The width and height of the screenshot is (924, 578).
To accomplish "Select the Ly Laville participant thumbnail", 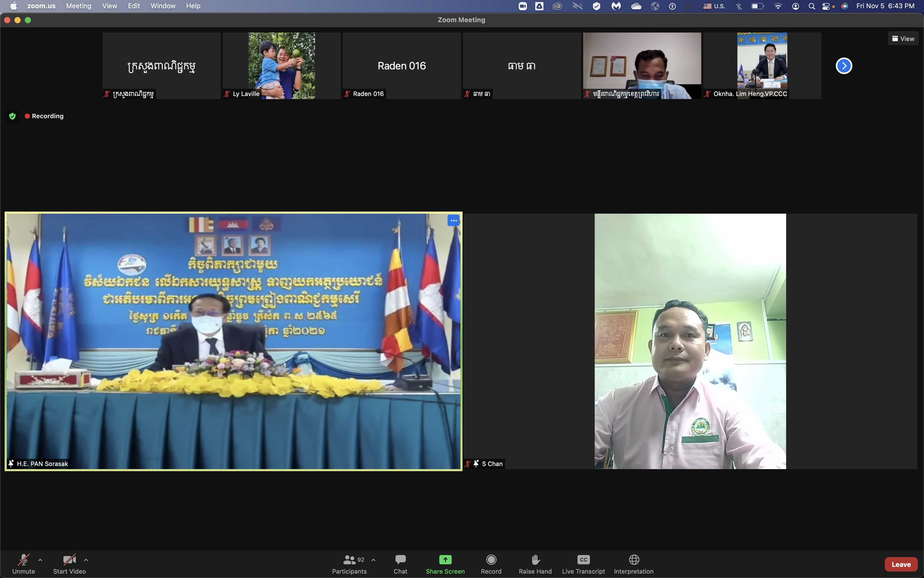I will coord(282,66).
